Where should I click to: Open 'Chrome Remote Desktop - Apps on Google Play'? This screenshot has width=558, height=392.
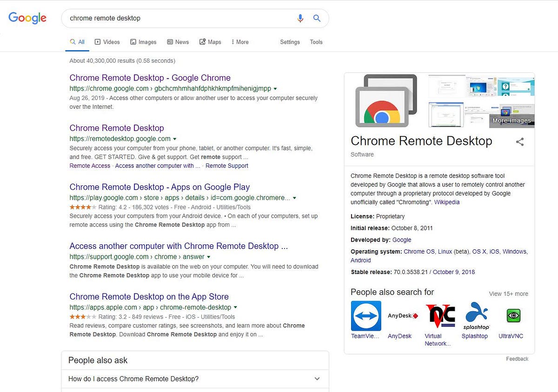(159, 187)
